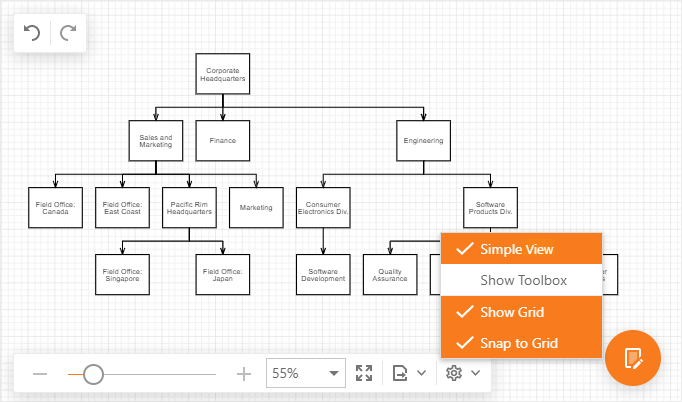
Task: Click the fit to screen icon
Action: point(364,374)
